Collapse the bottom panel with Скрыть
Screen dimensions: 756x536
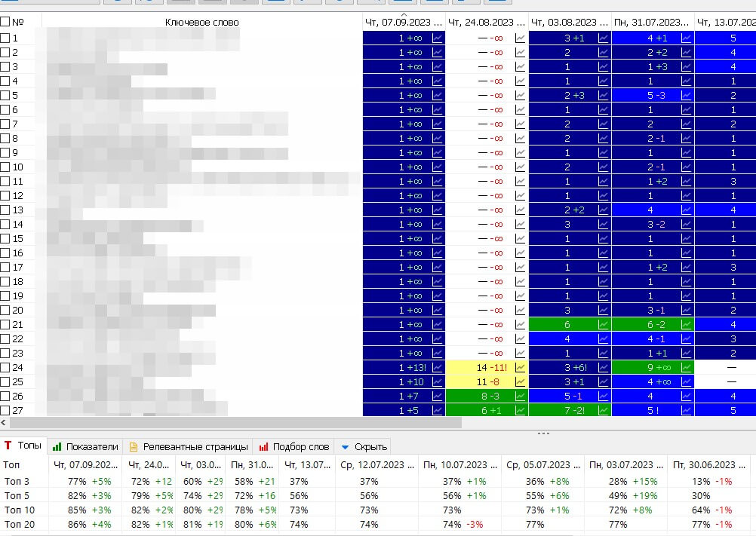click(364, 447)
